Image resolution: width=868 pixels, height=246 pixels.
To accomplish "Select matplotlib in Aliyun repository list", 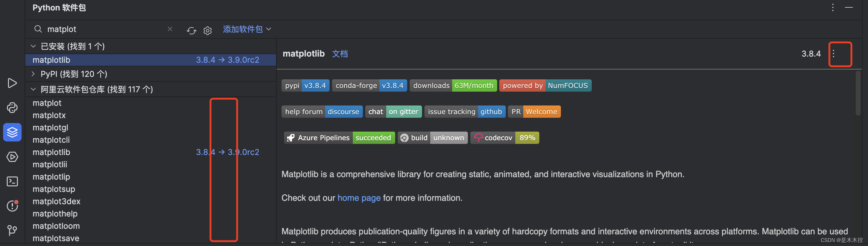I will pyautogui.click(x=151, y=152).
